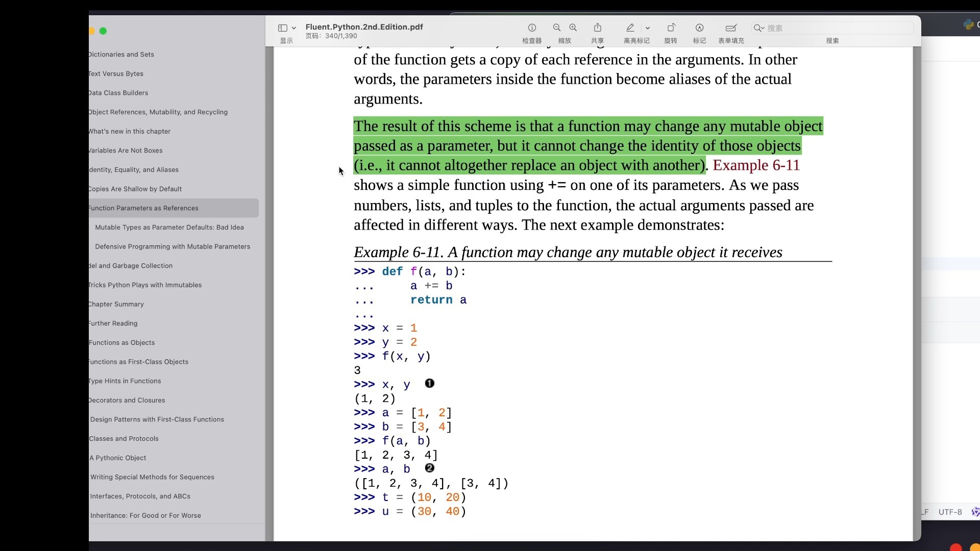Open Object References, Mutability, and Recycling
This screenshot has height=551, width=980.
158,112
